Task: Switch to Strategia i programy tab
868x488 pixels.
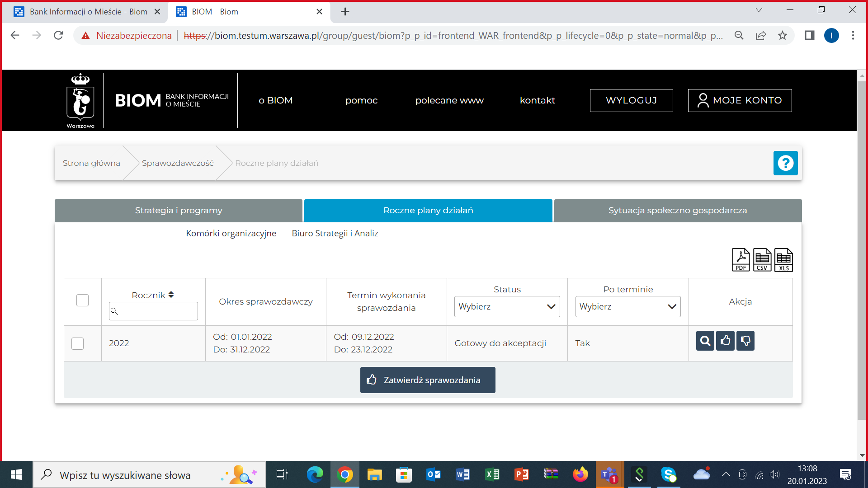Action: point(179,211)
